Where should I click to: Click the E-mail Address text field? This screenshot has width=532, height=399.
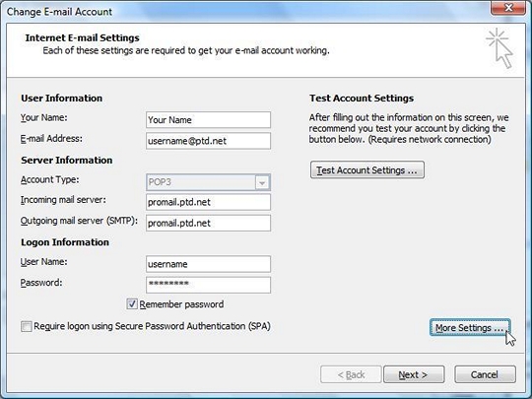208,141
